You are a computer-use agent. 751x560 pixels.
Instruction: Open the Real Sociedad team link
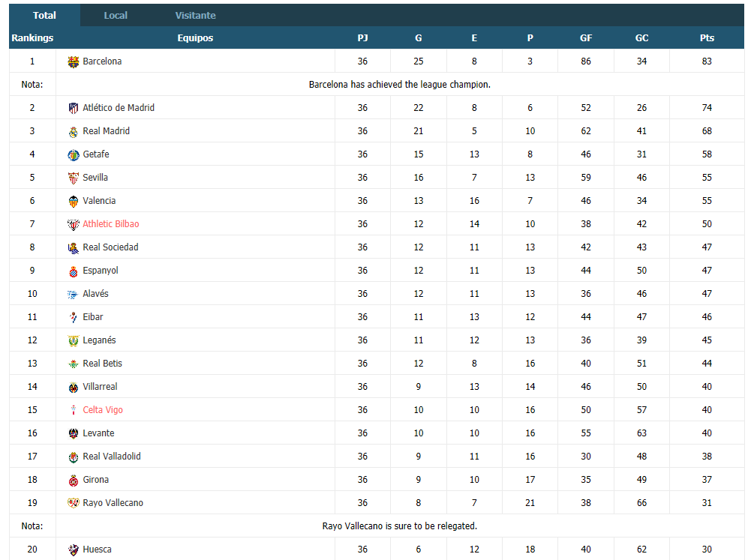(x=110, y=247)
